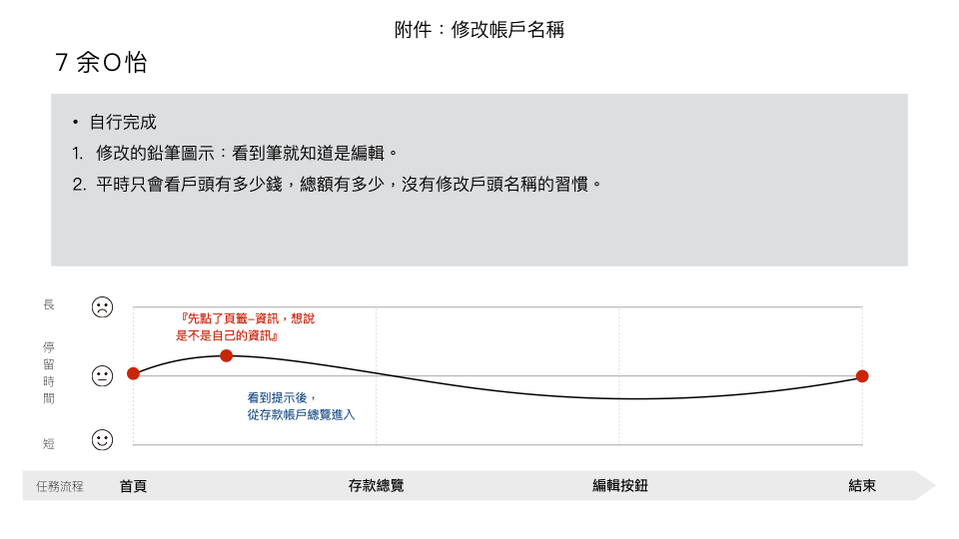Click the 存款總覽 step in task flow

pyautogui.click(x=376, y=486)
